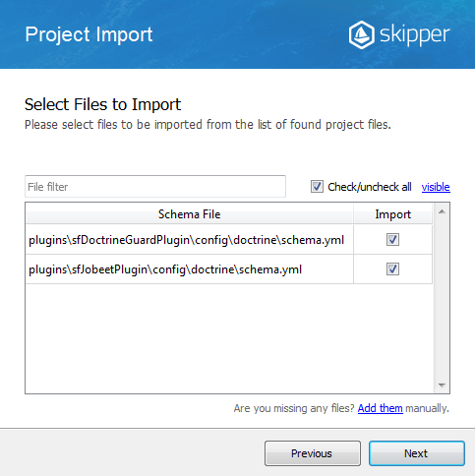Go back with the Previous button
475x476 pixels.
[313, 453]
